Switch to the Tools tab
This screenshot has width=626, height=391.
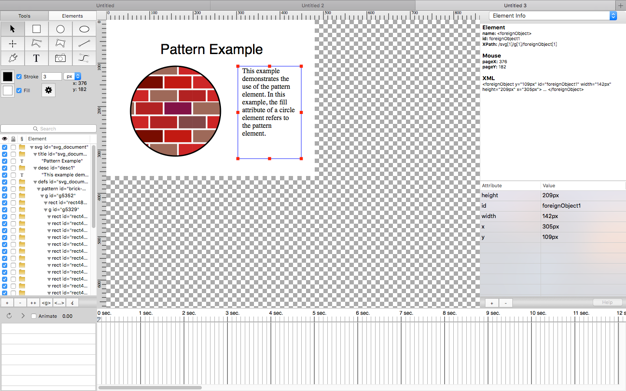[x=24, y=16]
